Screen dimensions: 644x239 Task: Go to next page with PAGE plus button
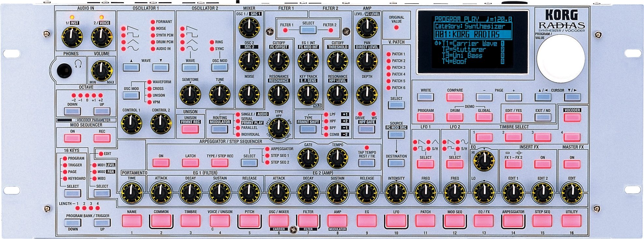[x=514, y=97]
